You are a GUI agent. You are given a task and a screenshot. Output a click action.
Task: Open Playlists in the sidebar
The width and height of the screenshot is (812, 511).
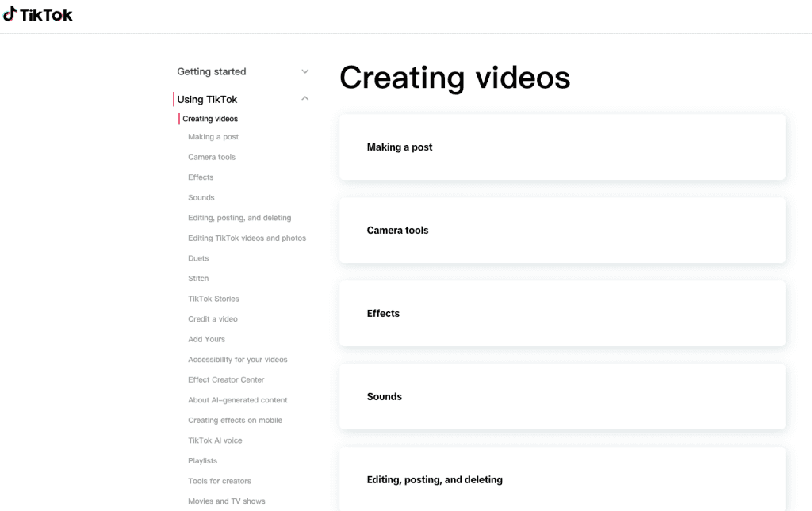[x=202, y=461]
